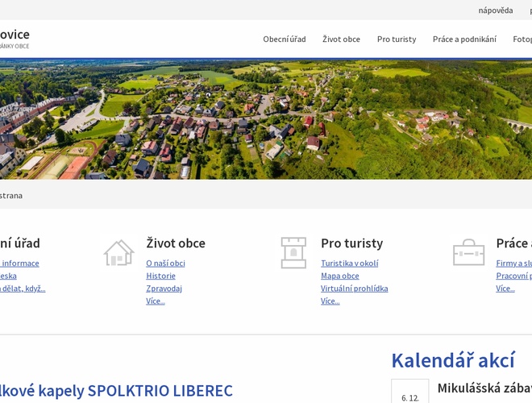The width and height of the screenshot is (532, 403).
Task: Expand Více under Pro turisty
Action: pos(330,301)
